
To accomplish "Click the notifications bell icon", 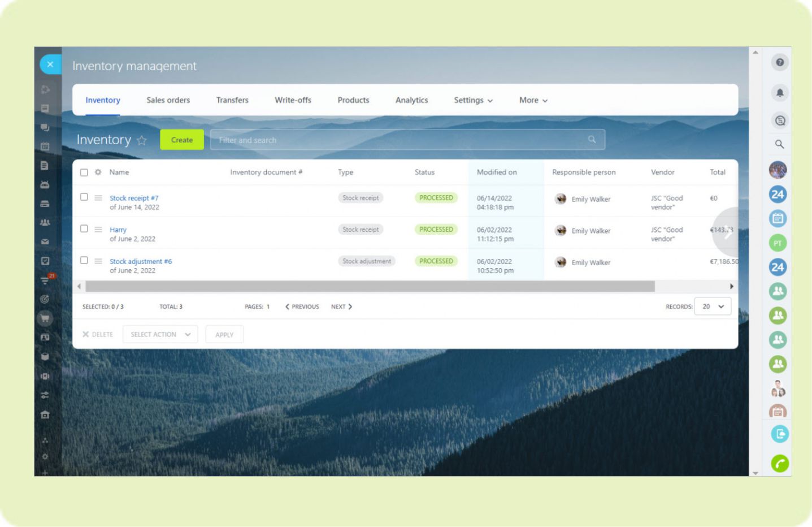I will 780,93.
